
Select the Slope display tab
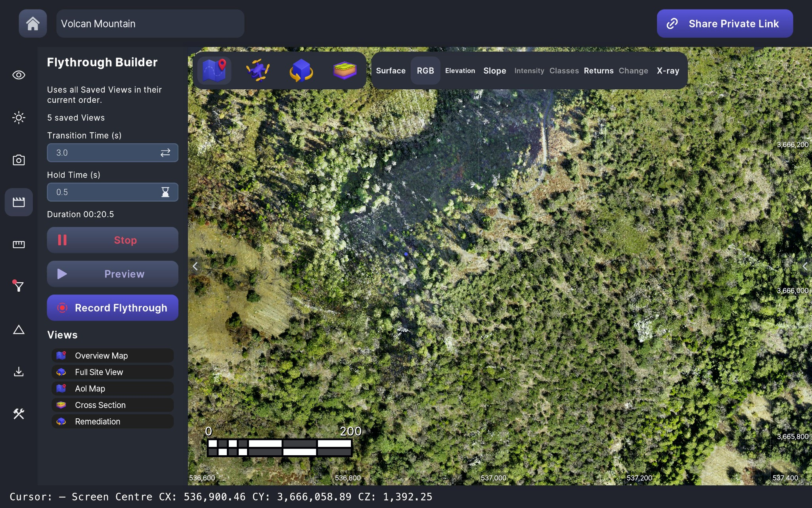[494, 71]
